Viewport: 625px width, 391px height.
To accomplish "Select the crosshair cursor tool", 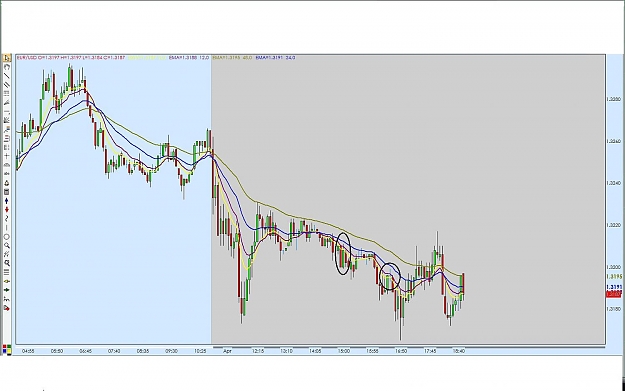I will click(x=7, y=155).
